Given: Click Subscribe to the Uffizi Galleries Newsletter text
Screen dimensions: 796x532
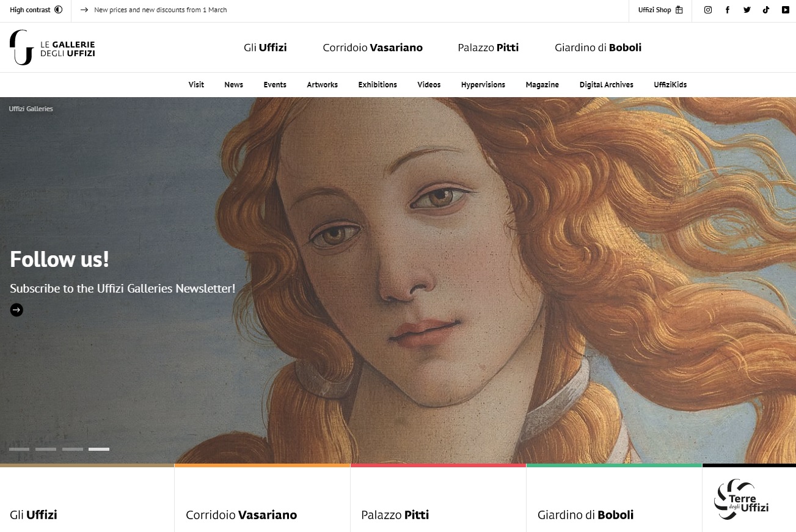Looking at the screenshot, I should [x=123, y=288].
